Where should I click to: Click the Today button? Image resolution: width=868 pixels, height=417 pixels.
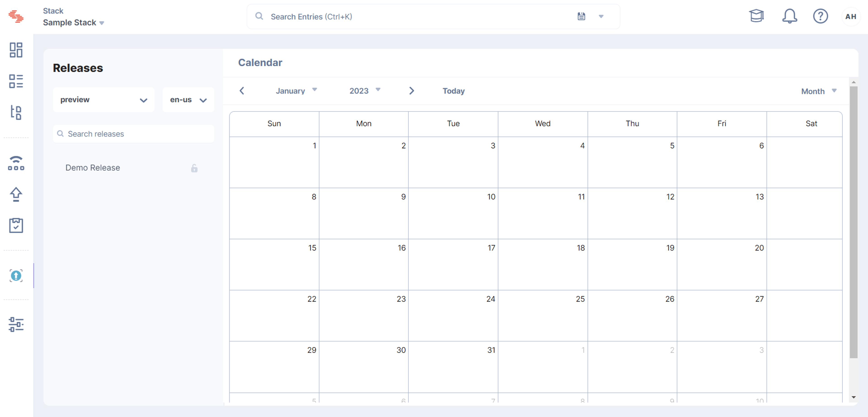tap(453, 91)
